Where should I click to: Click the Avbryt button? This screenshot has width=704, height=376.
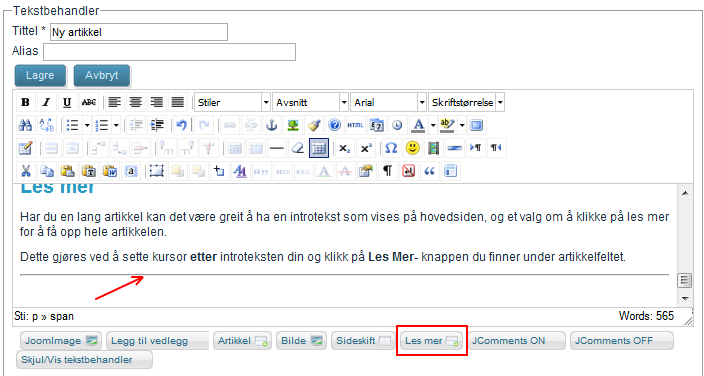coord(102,76)
